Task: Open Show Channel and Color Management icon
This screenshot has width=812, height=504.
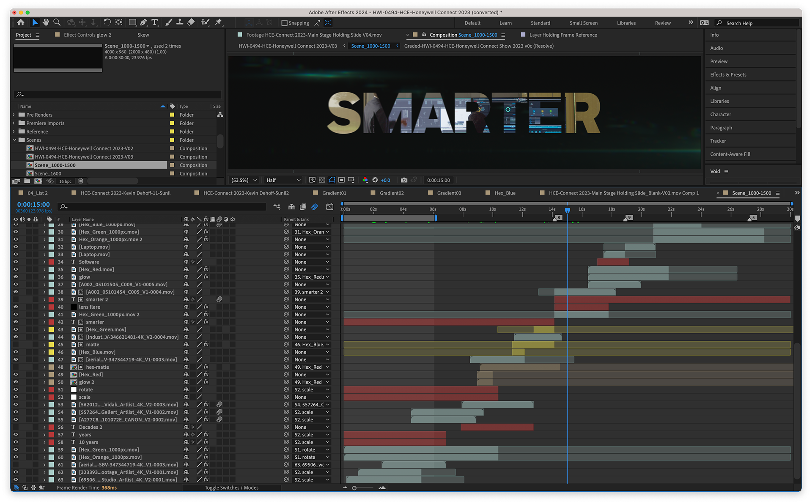Action: (x=365, y=180)
